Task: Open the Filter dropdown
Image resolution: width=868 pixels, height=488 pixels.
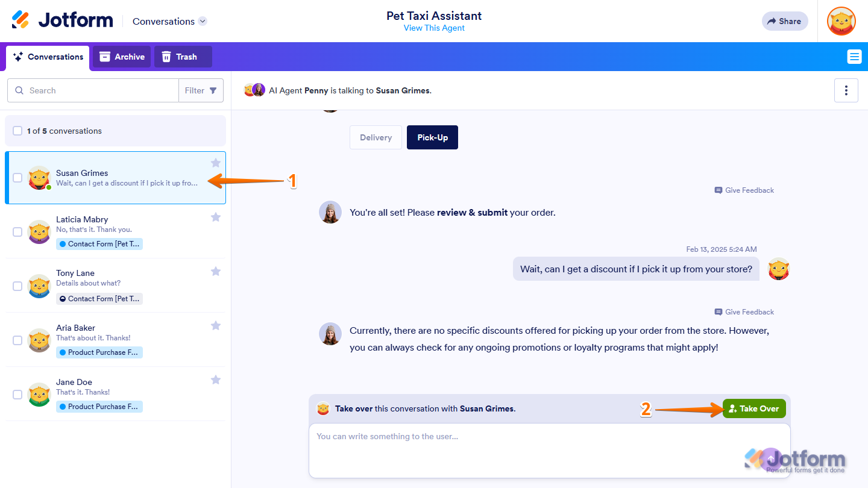Action: tap(201, 90)
